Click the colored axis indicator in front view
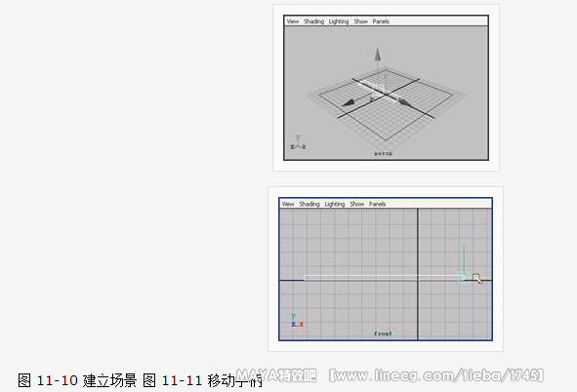Screen dimensions: 577x392 click(x=297, y=321)
